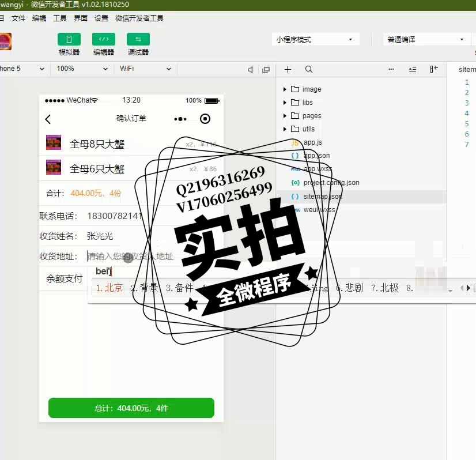Open the 小程序模式 mode dropdown
Image resolution: width=476 pixels, height=460 pixels.
[x=315, y=39]
